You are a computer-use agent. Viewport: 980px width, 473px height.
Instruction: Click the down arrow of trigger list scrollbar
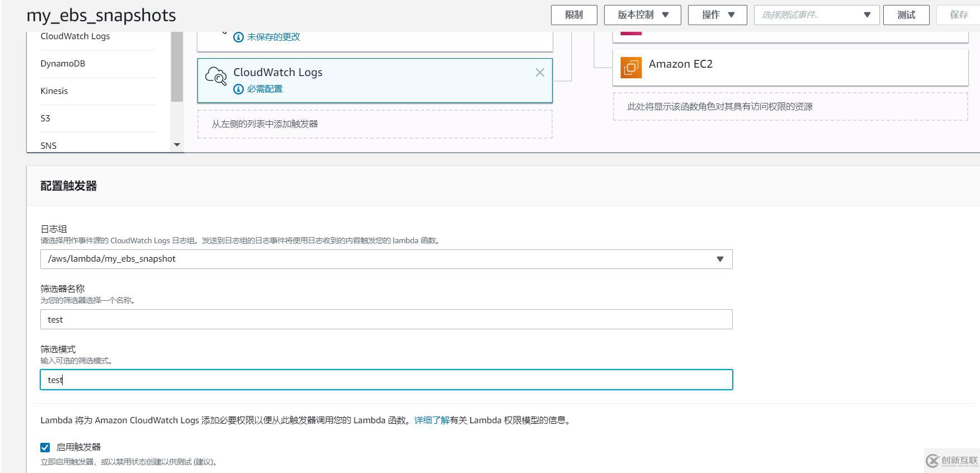177,145
